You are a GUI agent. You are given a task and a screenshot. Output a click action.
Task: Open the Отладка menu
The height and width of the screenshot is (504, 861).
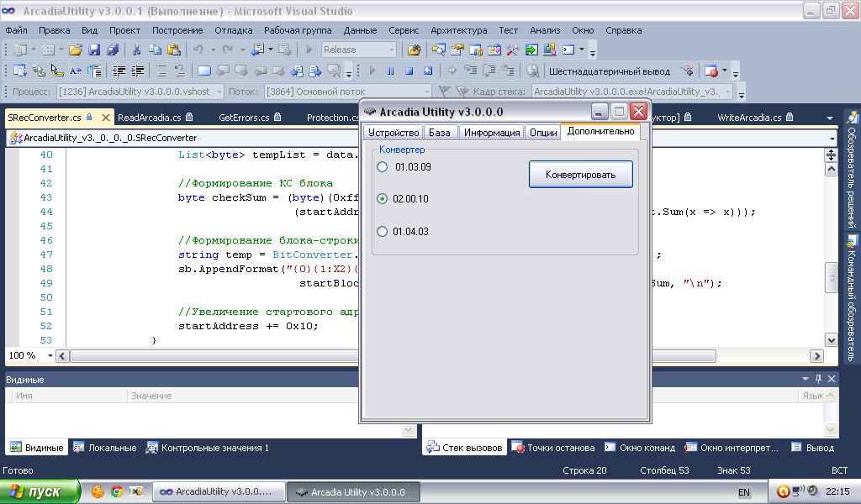coord(233,30)
